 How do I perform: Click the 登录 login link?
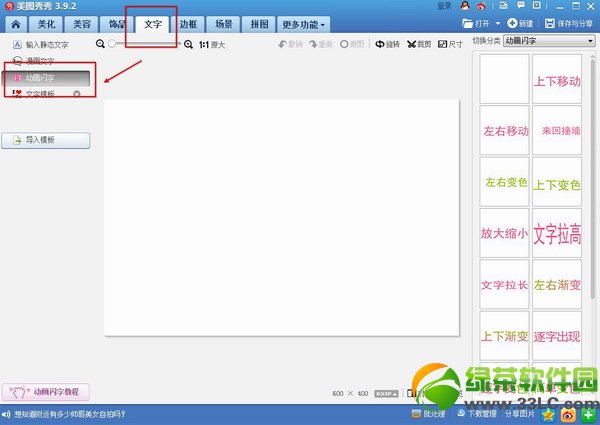444,6
